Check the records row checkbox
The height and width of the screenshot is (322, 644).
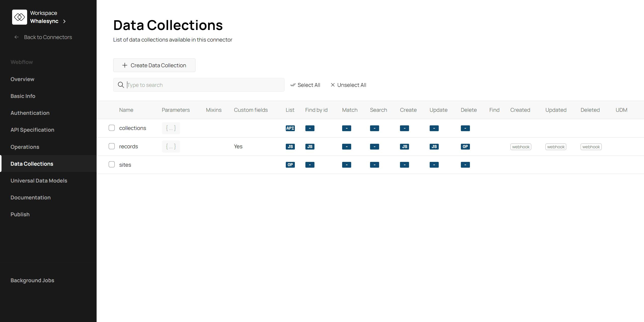(x=112, y=146)
